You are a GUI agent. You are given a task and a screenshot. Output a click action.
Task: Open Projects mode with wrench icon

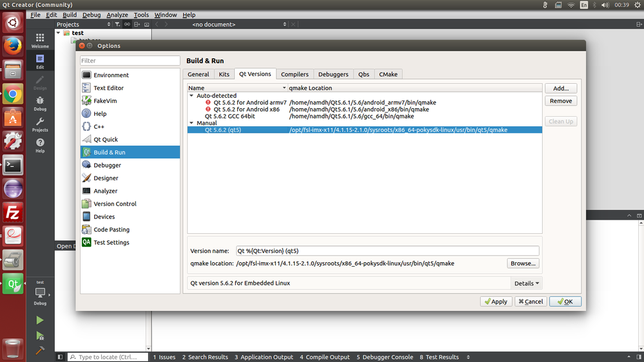(40, 124)
